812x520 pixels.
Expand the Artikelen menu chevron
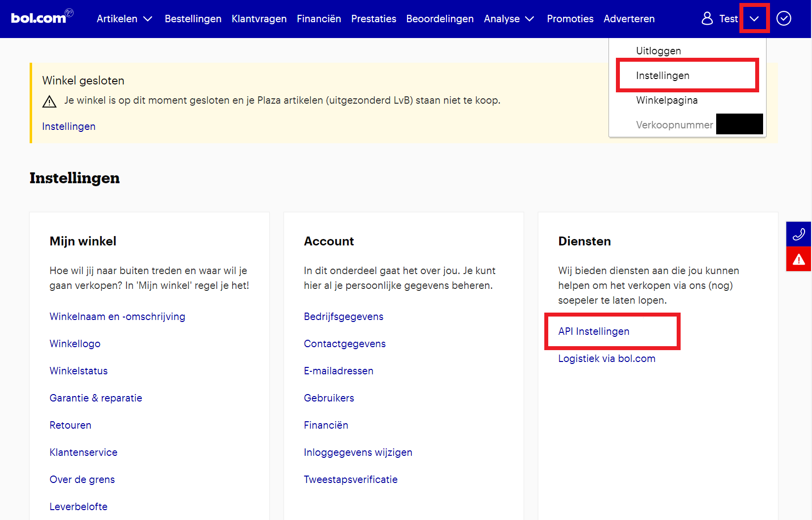pyautogui.click(x=148, y=19)
